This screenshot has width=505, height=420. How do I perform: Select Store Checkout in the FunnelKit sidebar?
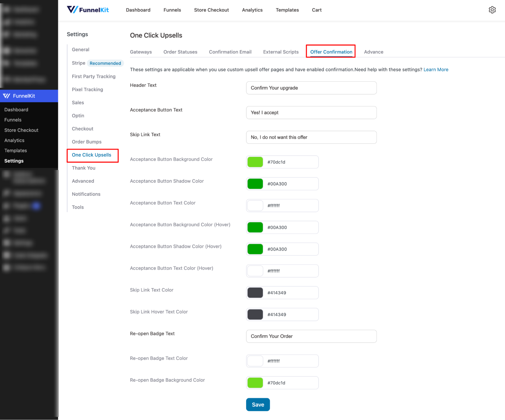click(x=21, y=130)
